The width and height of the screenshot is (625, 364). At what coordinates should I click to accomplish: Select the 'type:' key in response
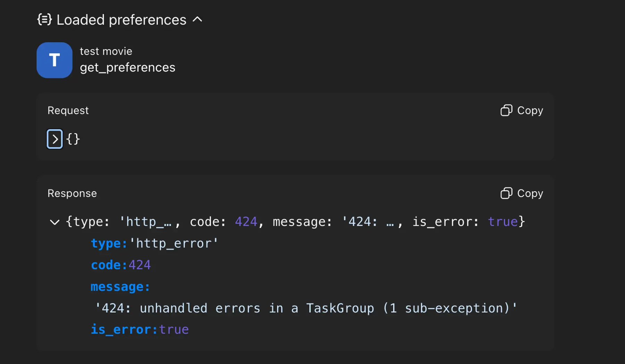[109, 244]
